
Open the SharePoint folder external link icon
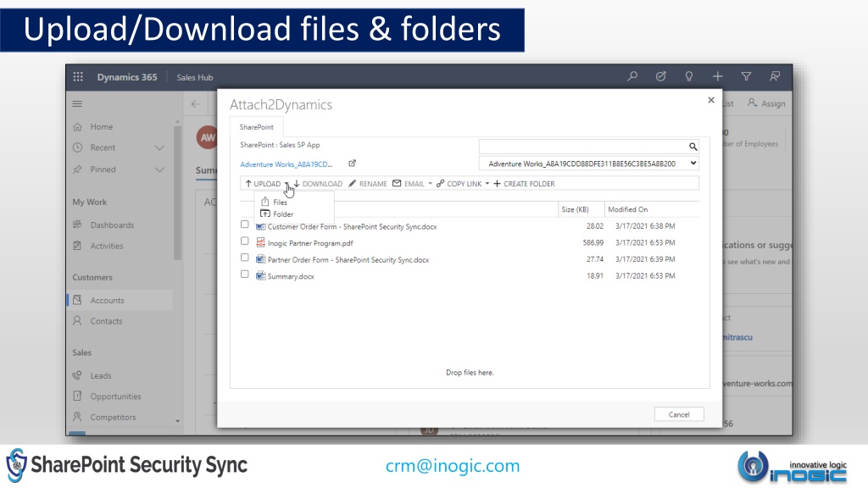click(352, 164)
